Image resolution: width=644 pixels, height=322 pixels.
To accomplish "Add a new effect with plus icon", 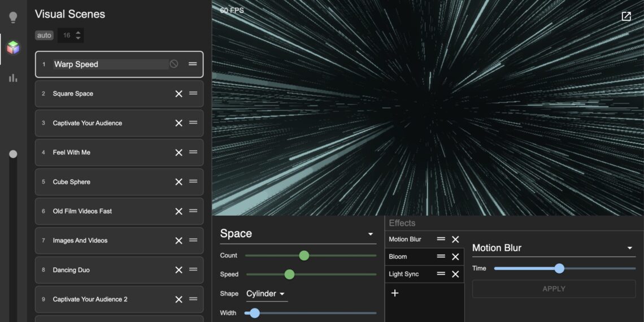I will tap(395, 293).
